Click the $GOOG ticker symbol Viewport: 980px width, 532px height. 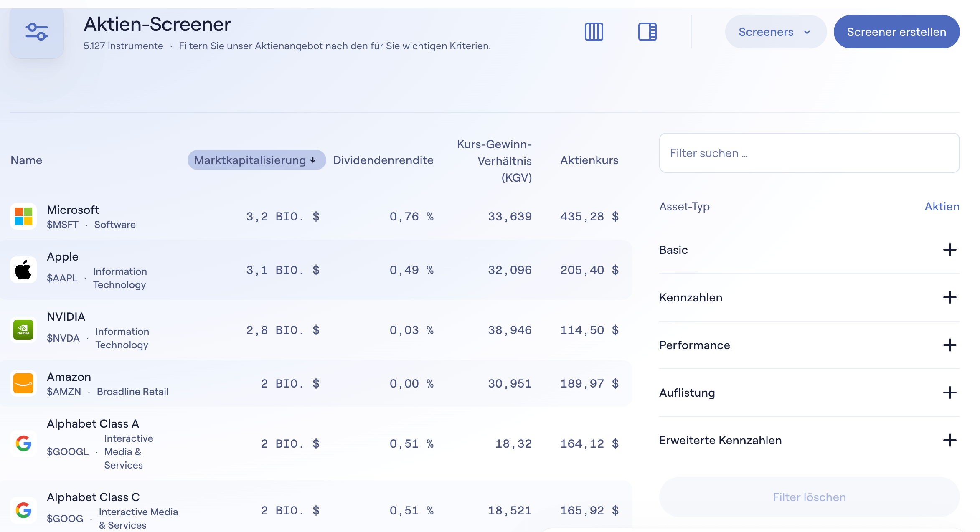[65, 519]
